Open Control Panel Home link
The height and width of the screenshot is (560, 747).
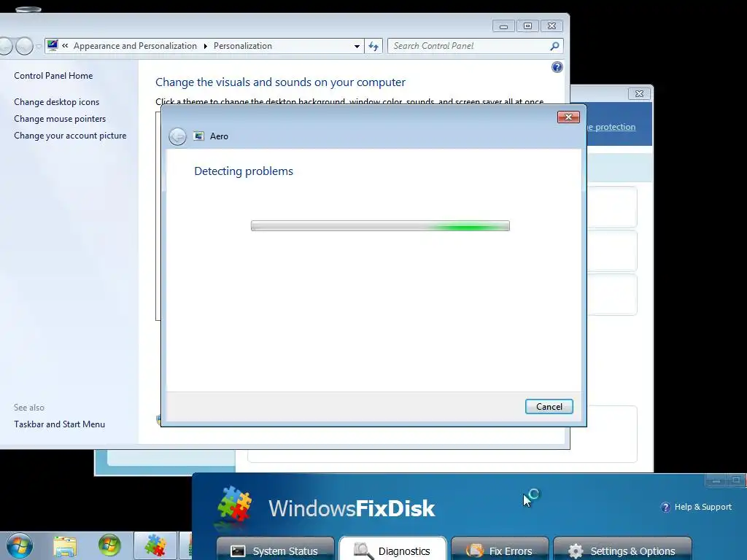tap(53, 76)
